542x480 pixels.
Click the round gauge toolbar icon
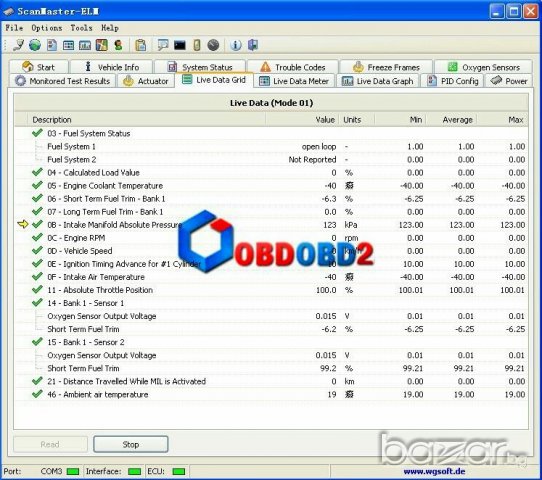(x=213, y=45)
